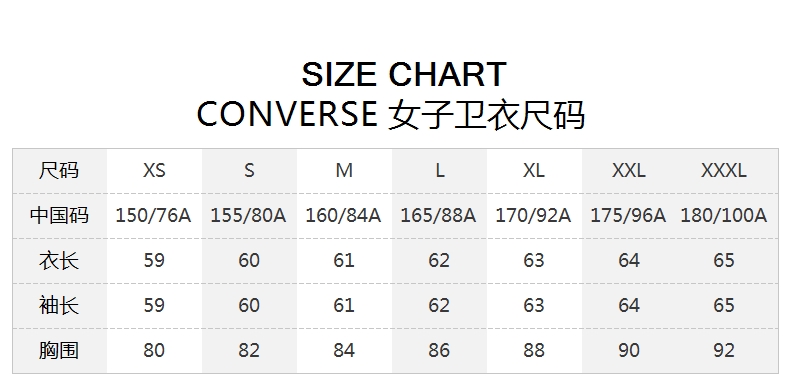Click the 180/100A cell
The image size is (790, 385).
[x=723, y=216]
